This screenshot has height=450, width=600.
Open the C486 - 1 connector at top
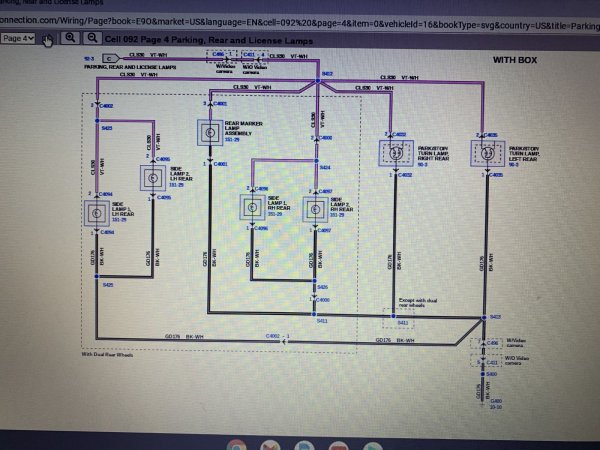click(x=222, y=55)
